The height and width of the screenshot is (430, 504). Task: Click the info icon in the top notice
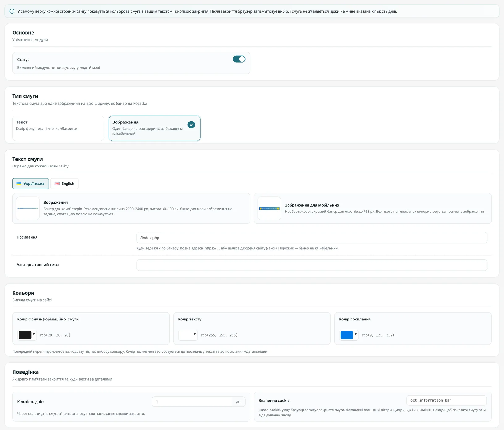[12, 11]
